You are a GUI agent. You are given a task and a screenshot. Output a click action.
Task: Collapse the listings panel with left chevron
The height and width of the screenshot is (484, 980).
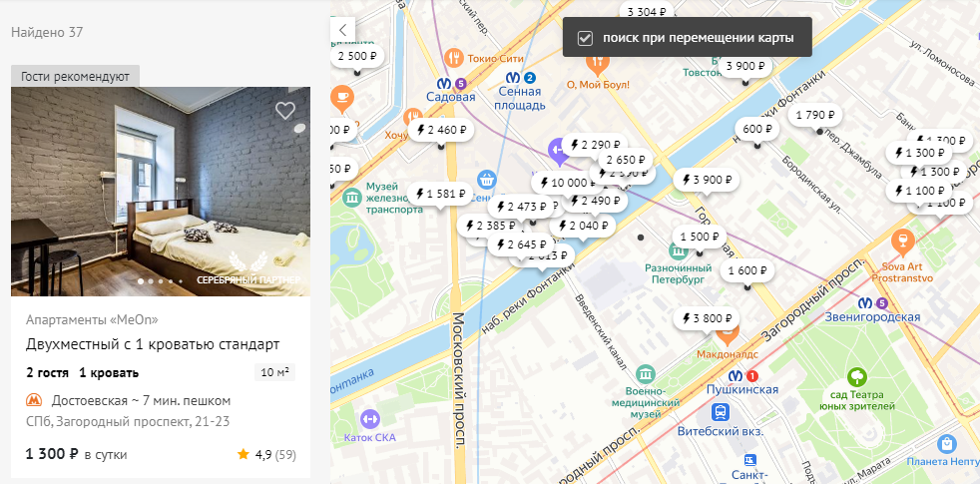[342, 29]
